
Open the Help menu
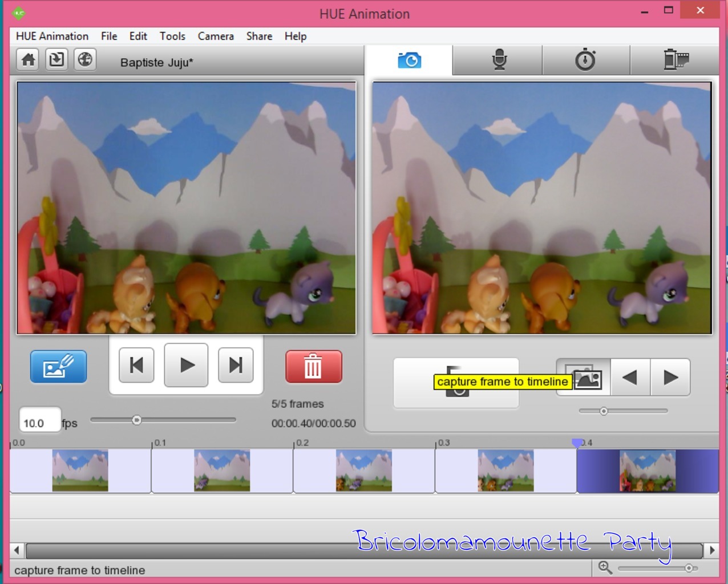pos(296,36)
